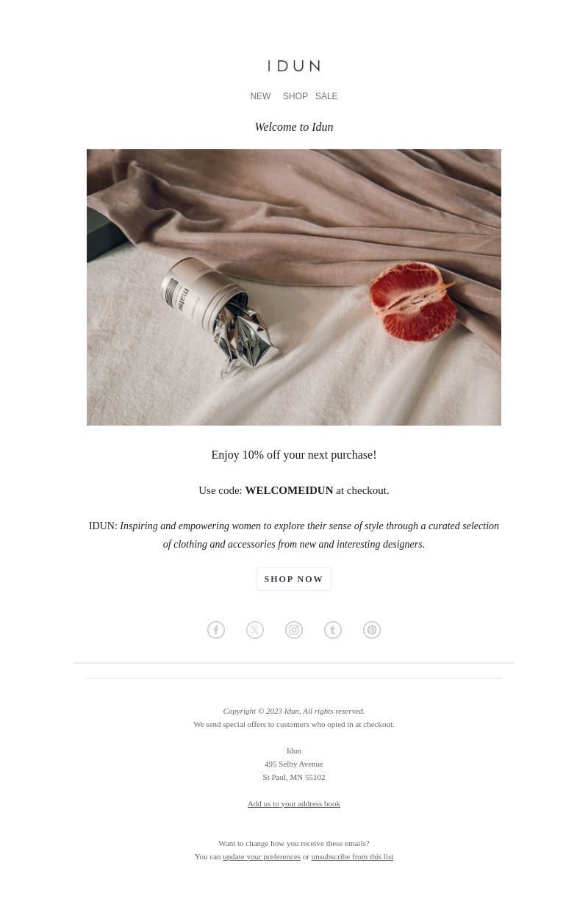Open Idun's Facebook page icon
Viewport: 588px width, 910px height.
pyautogui.click(x=216, y=630)
